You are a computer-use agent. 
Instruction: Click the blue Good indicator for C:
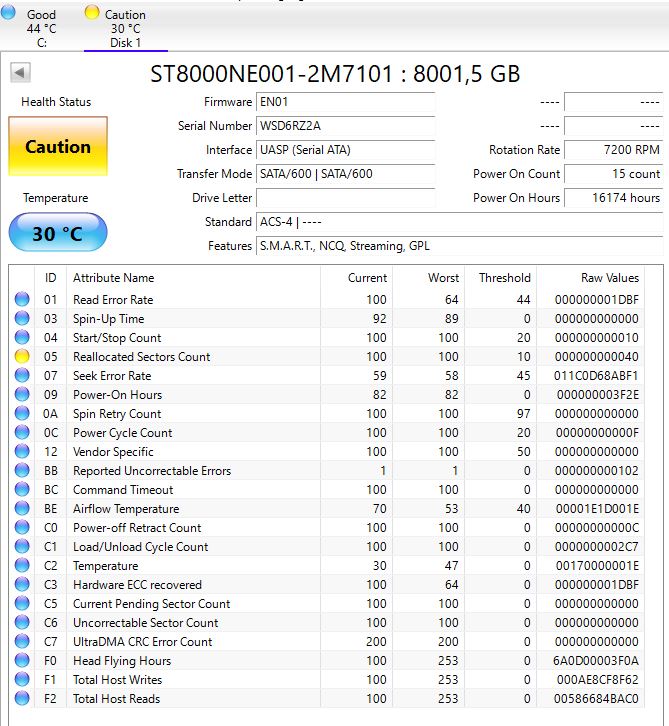[8, 13]
